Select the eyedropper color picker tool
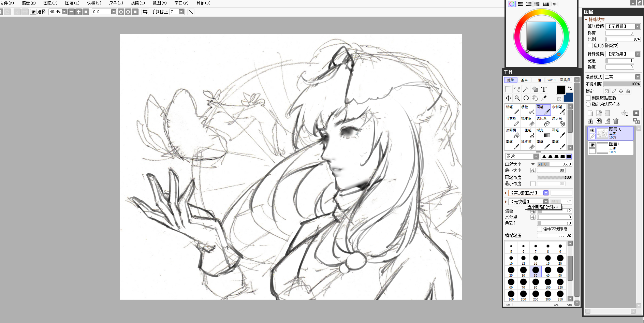Viewport: 644px width, 323px height. pos(544,98)
